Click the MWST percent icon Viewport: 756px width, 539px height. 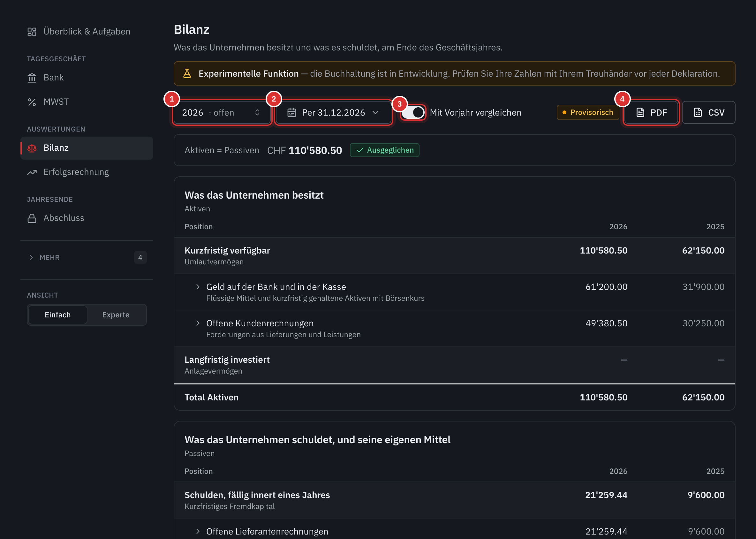(32, 102)
